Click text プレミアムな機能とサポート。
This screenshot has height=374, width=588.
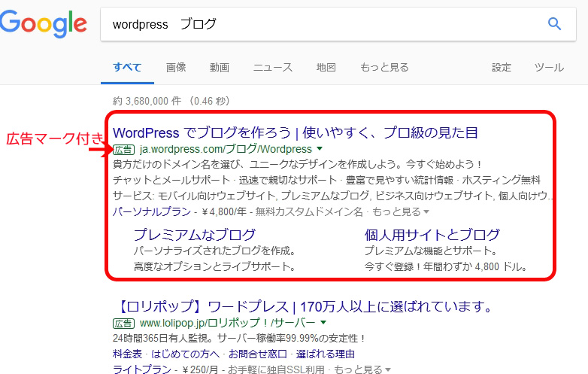pos(432,251)
